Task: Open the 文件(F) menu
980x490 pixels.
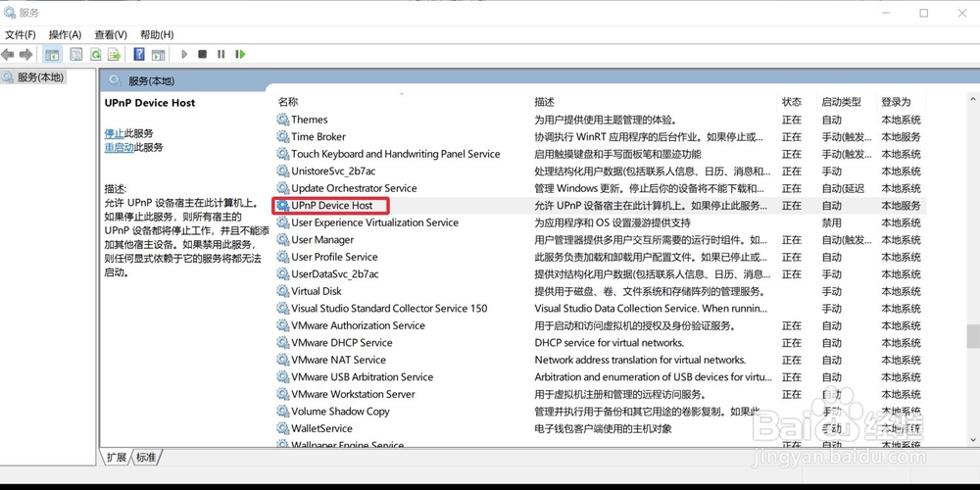Action: pyautogui.click(x=21, y=35)
